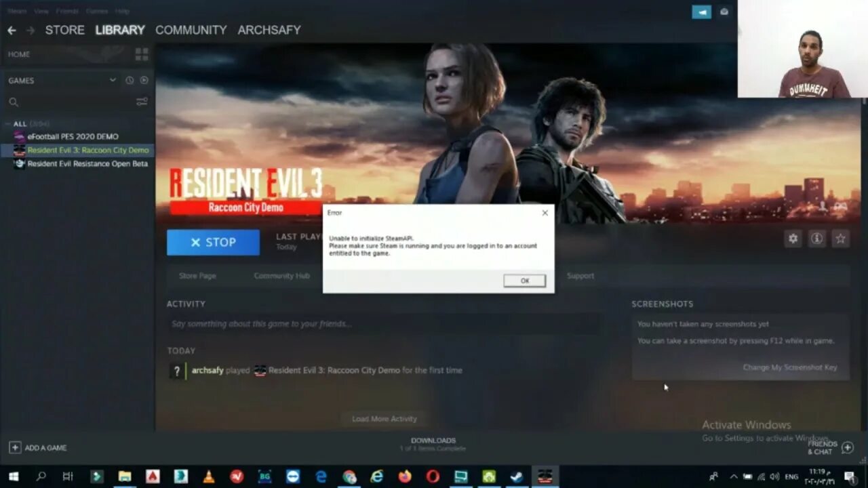868x488 pixels.
Task: Open Friends & Chat plus icon
Action: 847,447
